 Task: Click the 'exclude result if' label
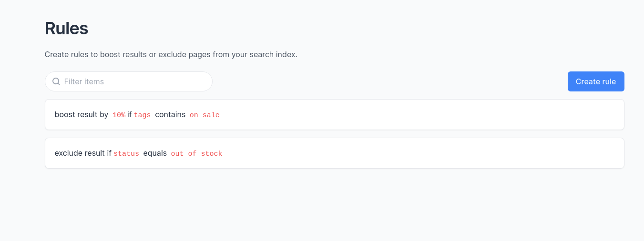pyautogui.click(x=83, y=153)
